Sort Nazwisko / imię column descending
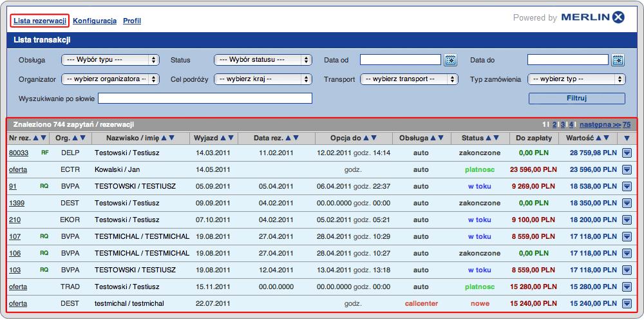Screen dimensions: 644x320 click(x=172, y=138)
